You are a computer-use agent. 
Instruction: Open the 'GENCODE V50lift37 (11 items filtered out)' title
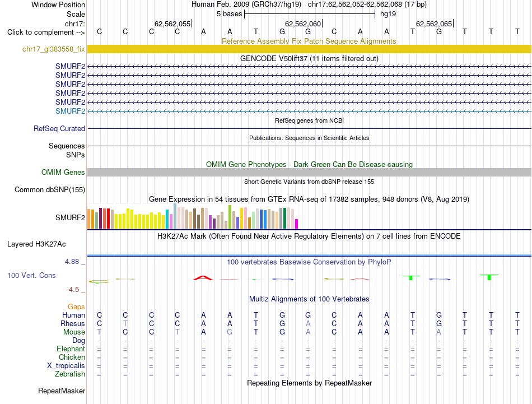(309, 58)
